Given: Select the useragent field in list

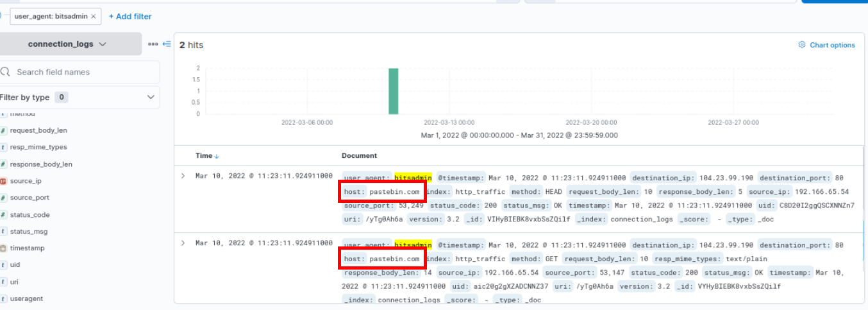Looking at the screenshot, I should pos(28,298).
